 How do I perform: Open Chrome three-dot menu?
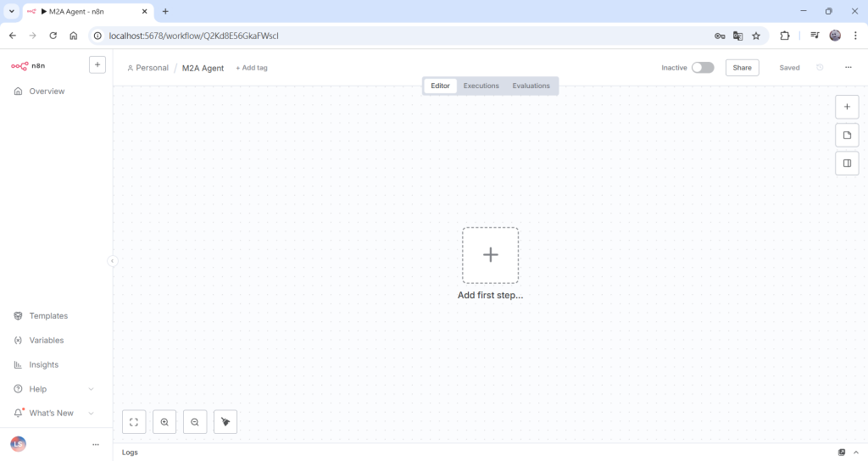tap(856, 36)
